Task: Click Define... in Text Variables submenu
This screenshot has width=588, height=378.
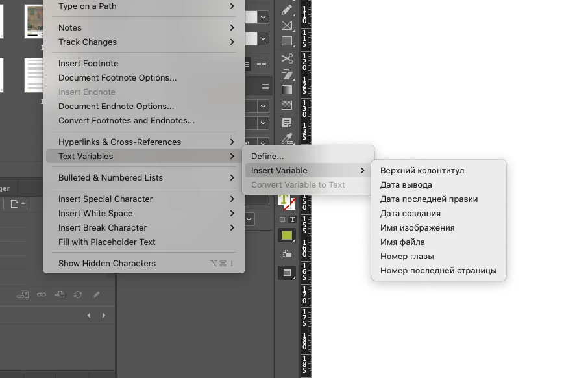Action: pyautogui.click(x=308, y=156)
